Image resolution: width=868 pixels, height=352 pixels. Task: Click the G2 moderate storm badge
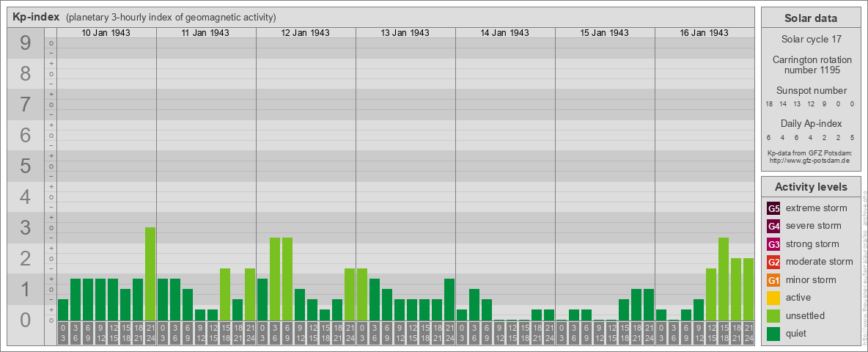773,262
